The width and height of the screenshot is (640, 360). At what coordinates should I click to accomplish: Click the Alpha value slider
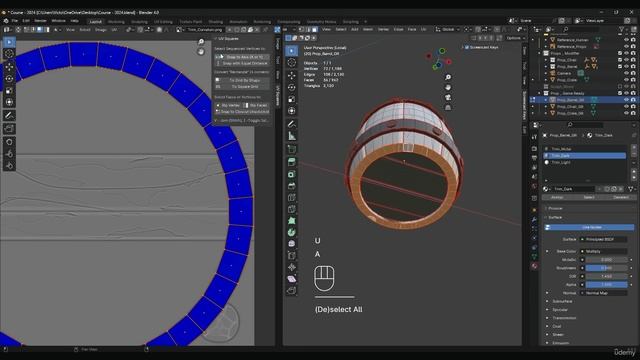606,284
